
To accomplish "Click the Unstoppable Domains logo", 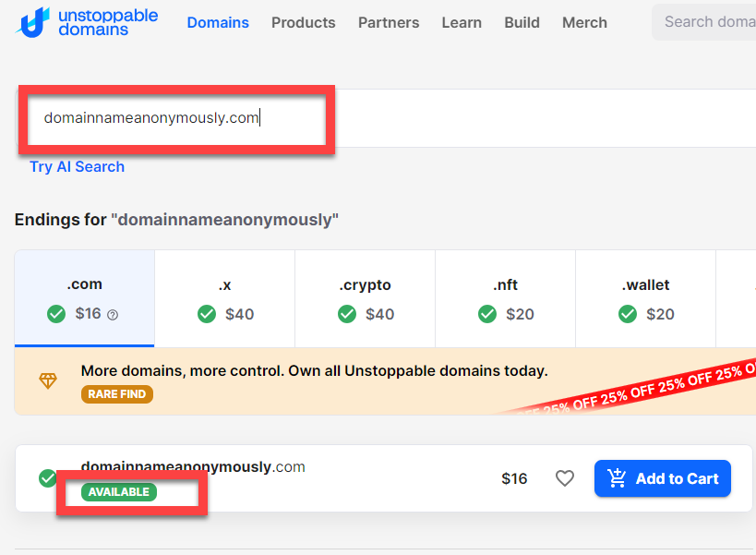I will 86,22.
